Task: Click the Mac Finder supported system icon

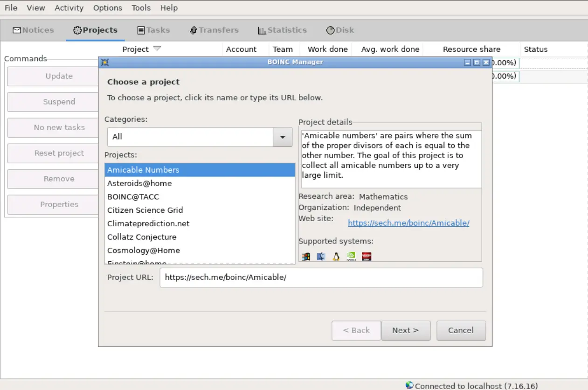Action: pos(321,256)
